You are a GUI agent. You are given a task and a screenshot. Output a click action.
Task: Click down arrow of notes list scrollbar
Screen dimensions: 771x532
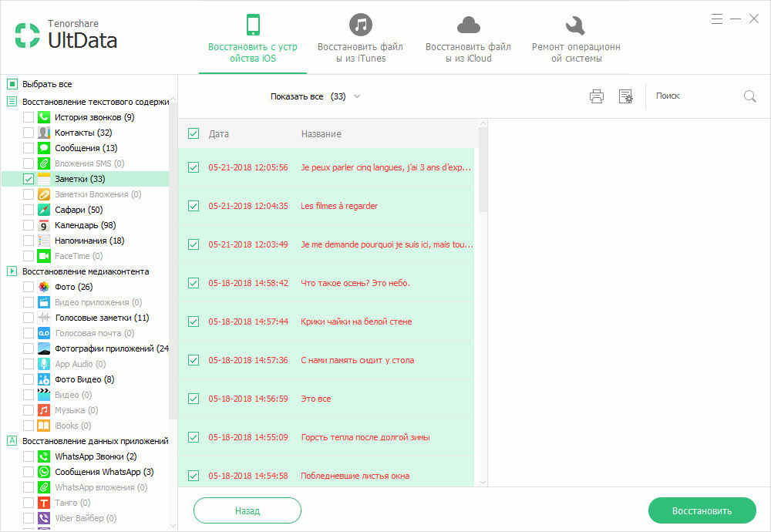tap(483, 483)
